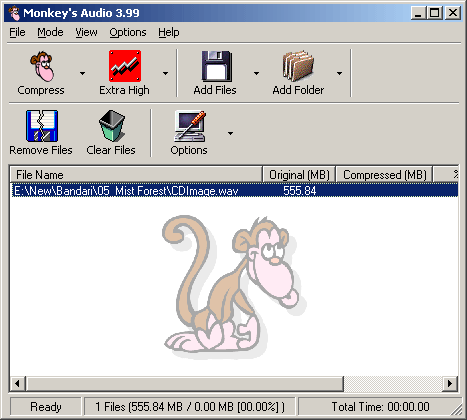Maximize the Monkey's Audio window
The height and width of the screenshot is (420, 467).
click(x=435, y=13)
